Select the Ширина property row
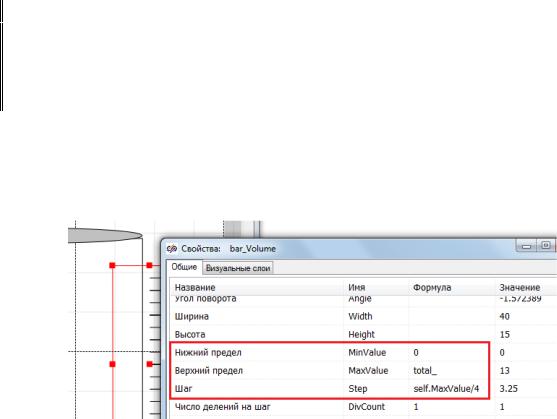The height and width of the screenshot is (419, 557). (x=363, y=316)
